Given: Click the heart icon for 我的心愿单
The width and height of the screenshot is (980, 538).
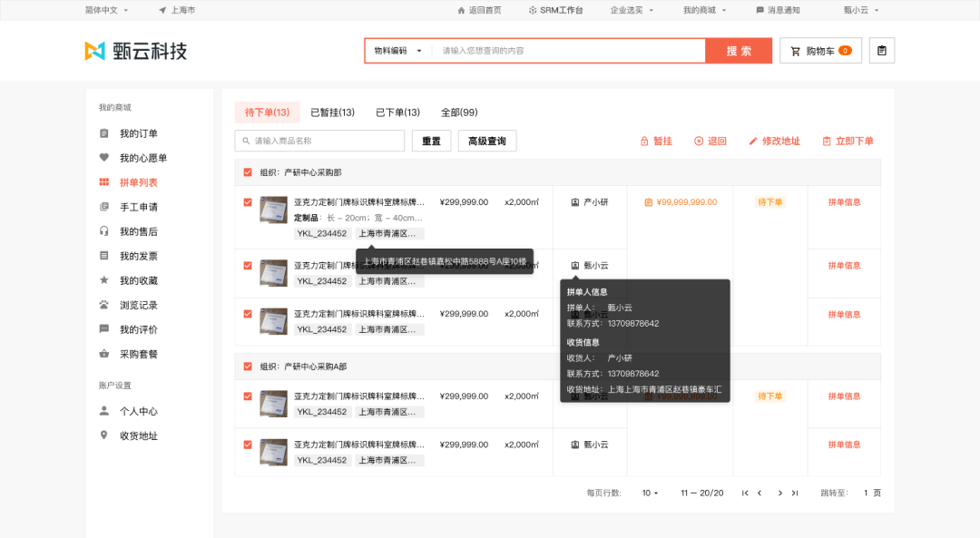Looking at the screenshot, I should (x=103, y=158).
